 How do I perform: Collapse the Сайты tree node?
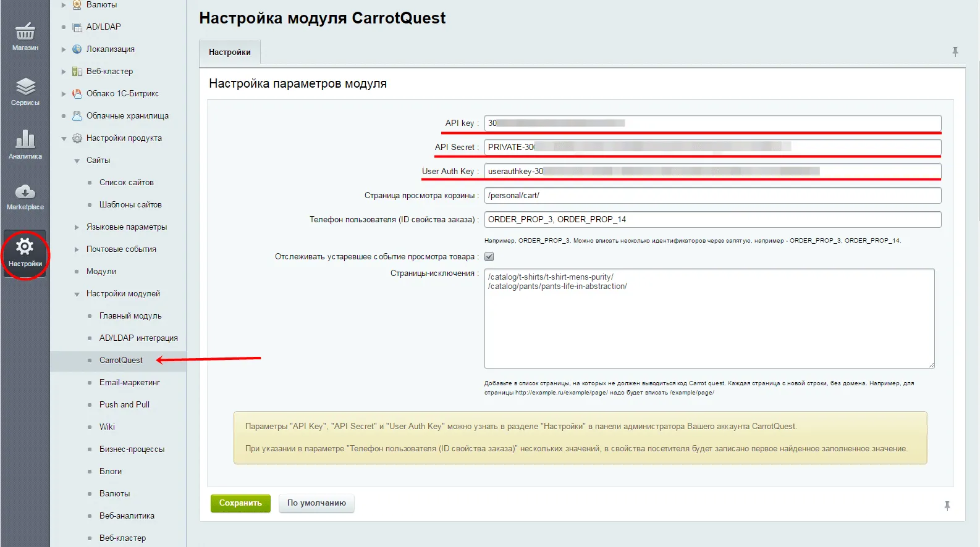tap(77, 161)
